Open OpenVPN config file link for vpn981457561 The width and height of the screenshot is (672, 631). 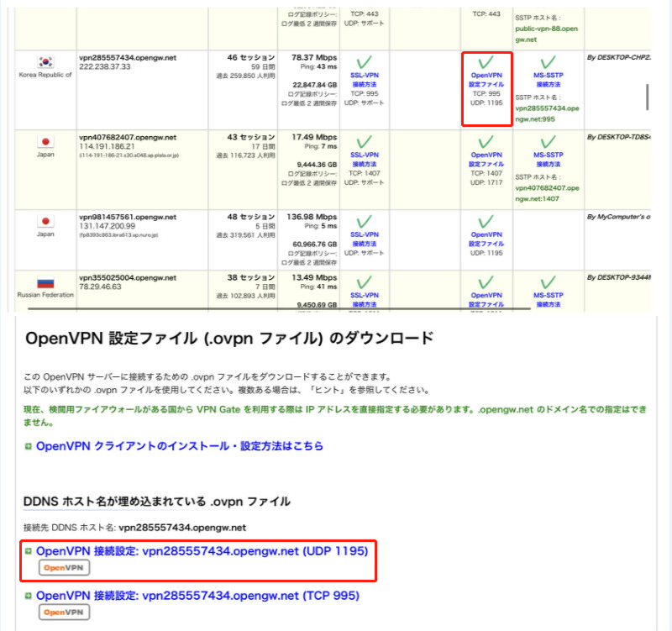486,239
